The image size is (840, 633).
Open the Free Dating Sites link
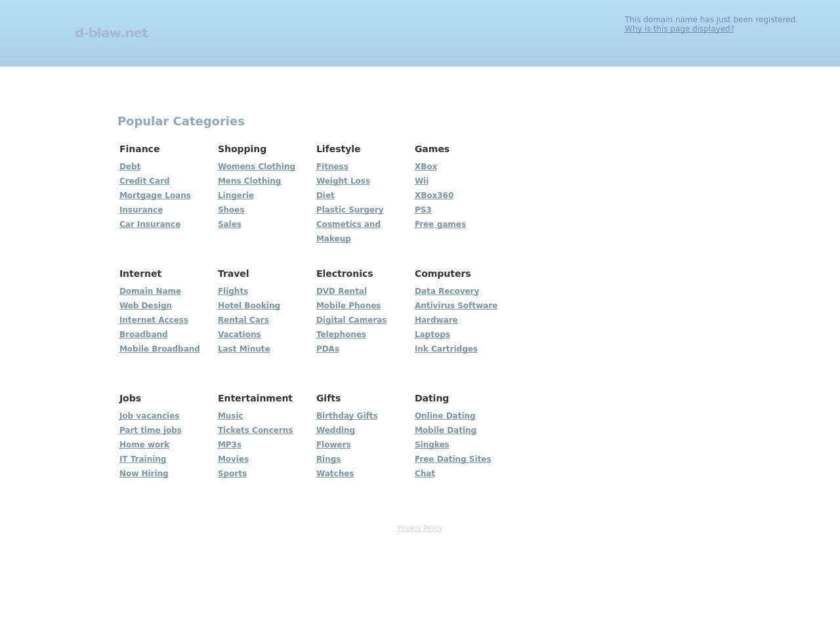[453, 459]
